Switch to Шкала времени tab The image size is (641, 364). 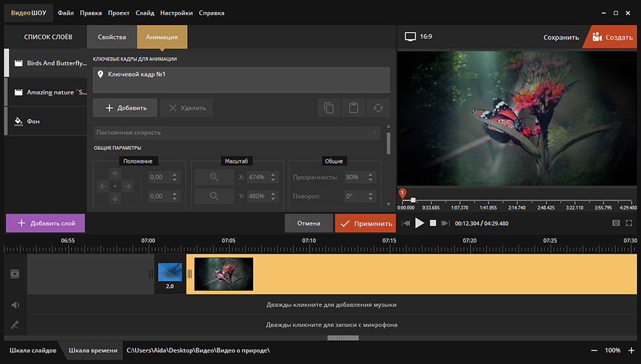coord(93,351)
